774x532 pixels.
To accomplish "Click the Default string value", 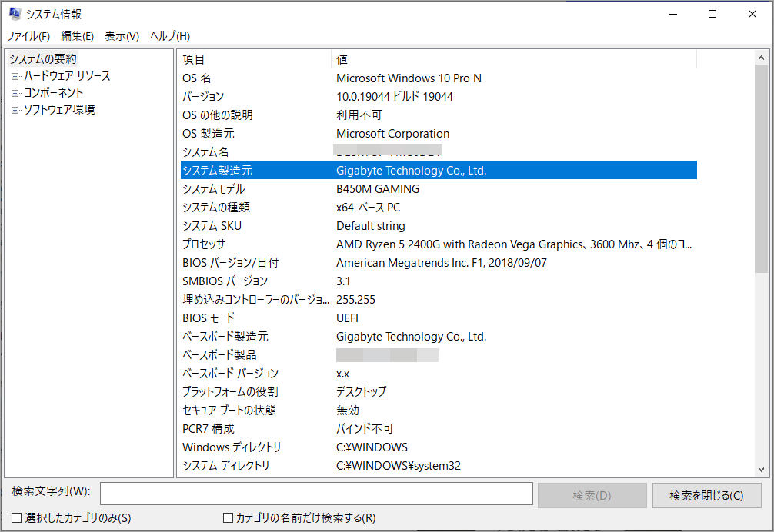I will 371,226.
